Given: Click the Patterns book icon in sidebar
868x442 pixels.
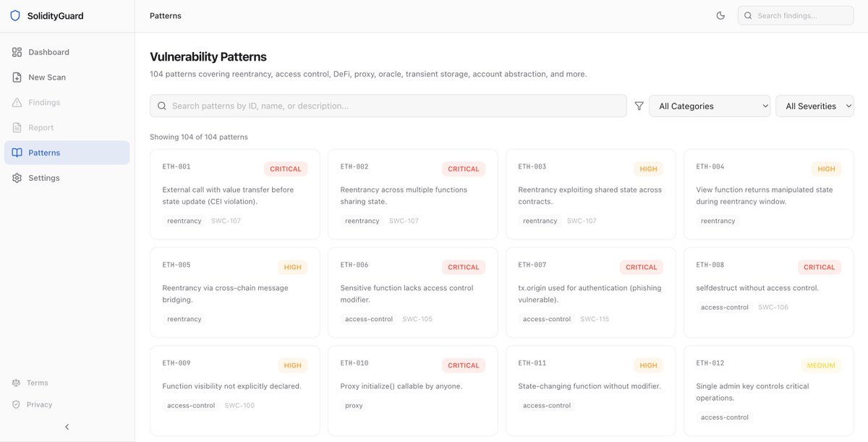Looking at the screenshot, I should [17, 153].
